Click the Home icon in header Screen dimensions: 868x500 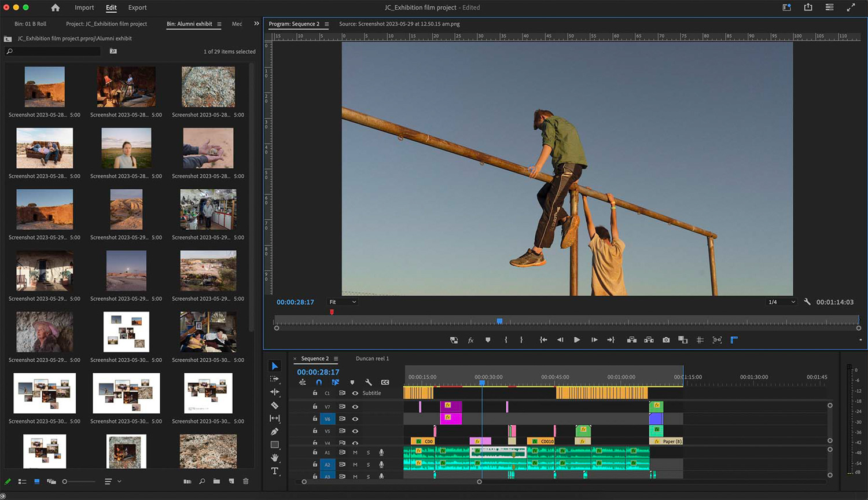click(55, 8)
